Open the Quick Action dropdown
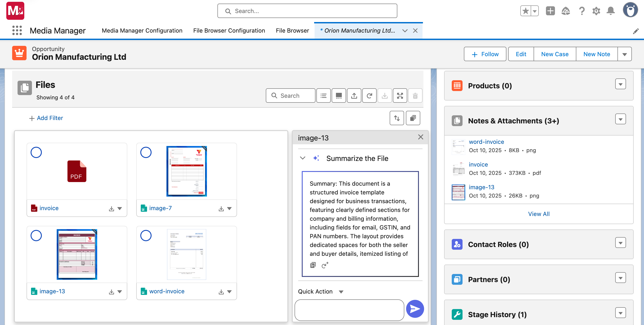Screen dimensions: 644x325 (x=341, y=292)
